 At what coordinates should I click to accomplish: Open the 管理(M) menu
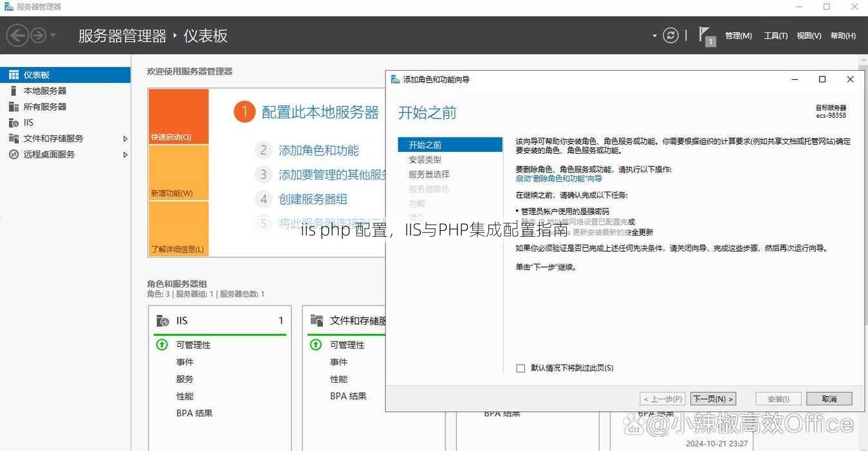pos(738,36)
